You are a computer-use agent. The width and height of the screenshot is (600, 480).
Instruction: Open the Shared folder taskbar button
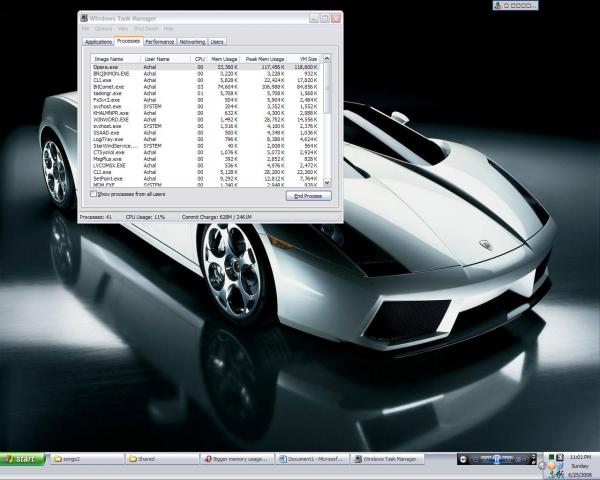(x=162, y=459)
